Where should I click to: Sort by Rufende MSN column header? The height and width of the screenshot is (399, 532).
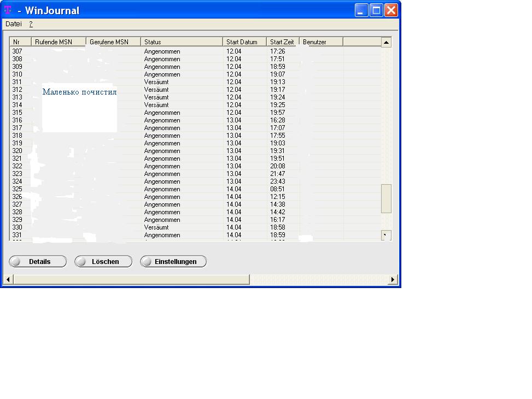coord(59,42)
